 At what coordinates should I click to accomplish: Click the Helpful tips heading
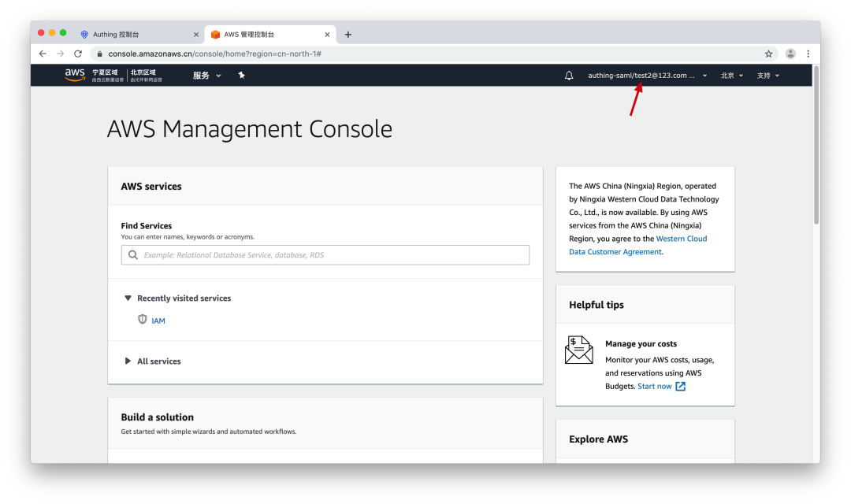click(x=596, y=305)
